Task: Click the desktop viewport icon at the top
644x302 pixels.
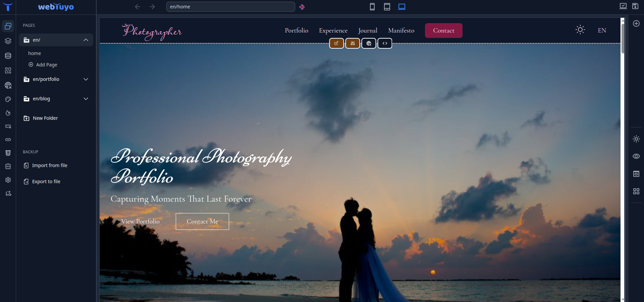Action: tap(401, 7)
